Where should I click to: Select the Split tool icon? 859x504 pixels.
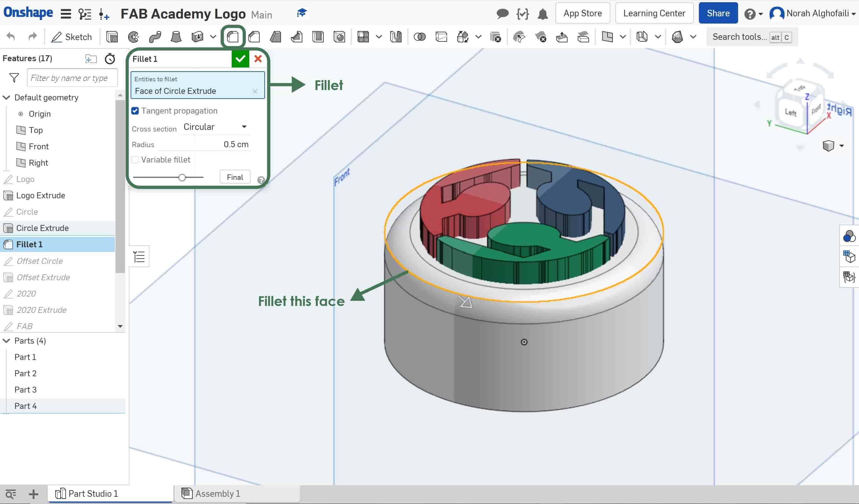click(x=441, y=37)
